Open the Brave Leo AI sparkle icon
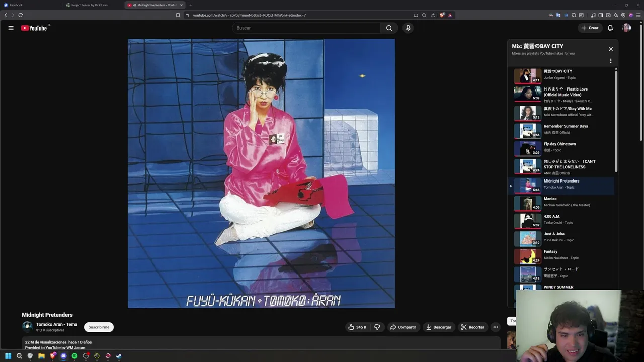Image resolution: width=644 pixels, height=362 pixels. click(616, 15)
